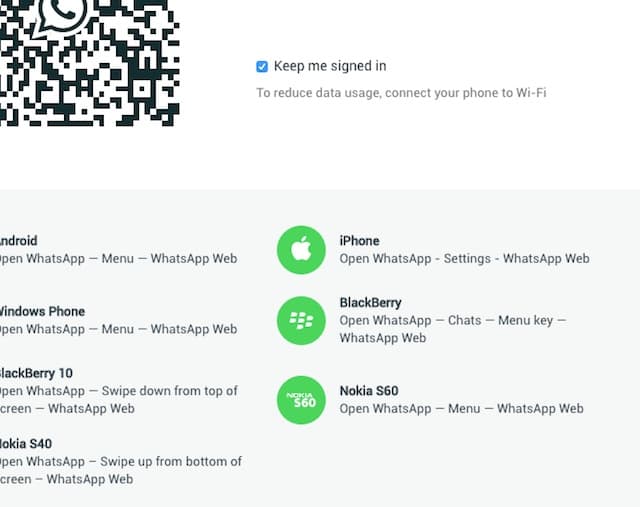Click the green BlackBerry logo icon
Image resolution: width=640 pixels, height=507 pixels.
pyautogui.click(x=301, y=320)
